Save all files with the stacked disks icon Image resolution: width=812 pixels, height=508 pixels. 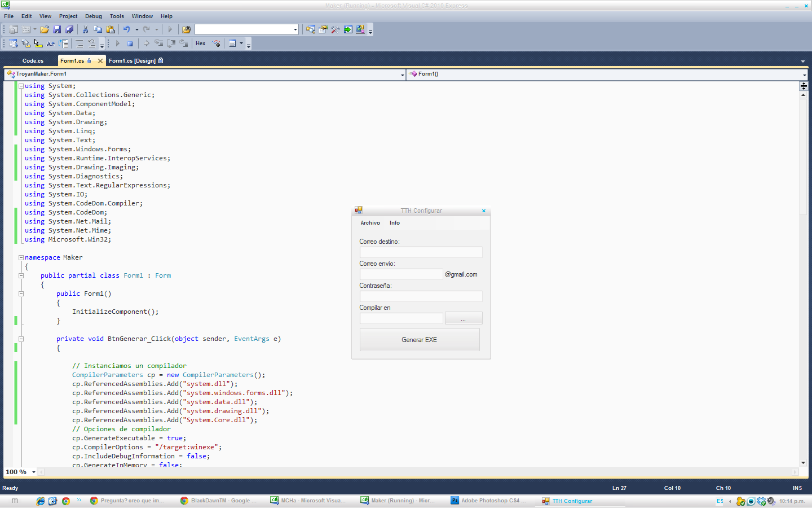(69, 29)
